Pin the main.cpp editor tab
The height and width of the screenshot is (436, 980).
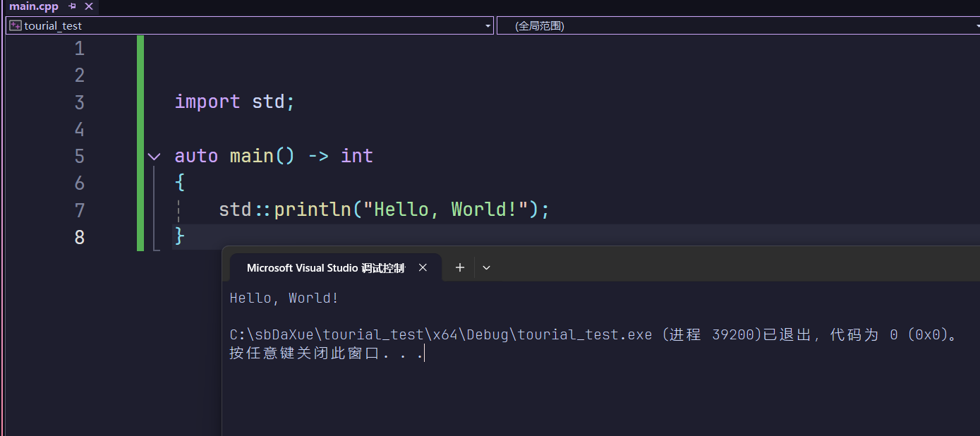tap(73, 7)
